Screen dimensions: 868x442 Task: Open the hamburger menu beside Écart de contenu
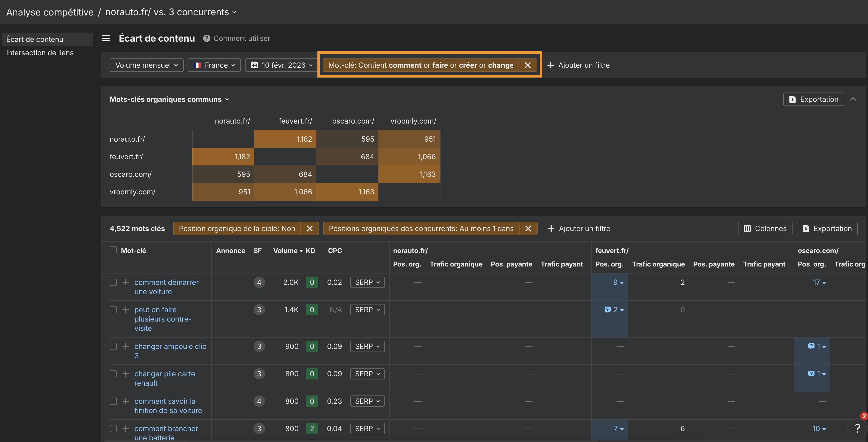(x=106, y=38)
